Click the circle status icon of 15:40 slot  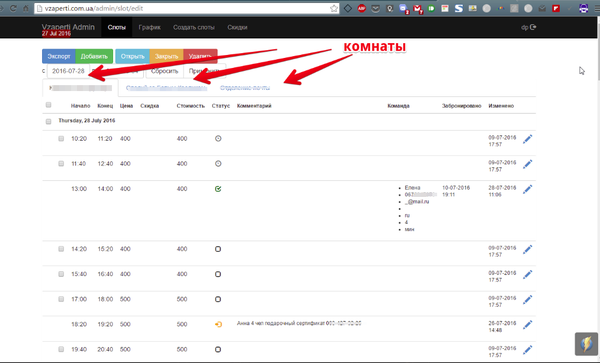pyautogui.click(x=218, y=274)
